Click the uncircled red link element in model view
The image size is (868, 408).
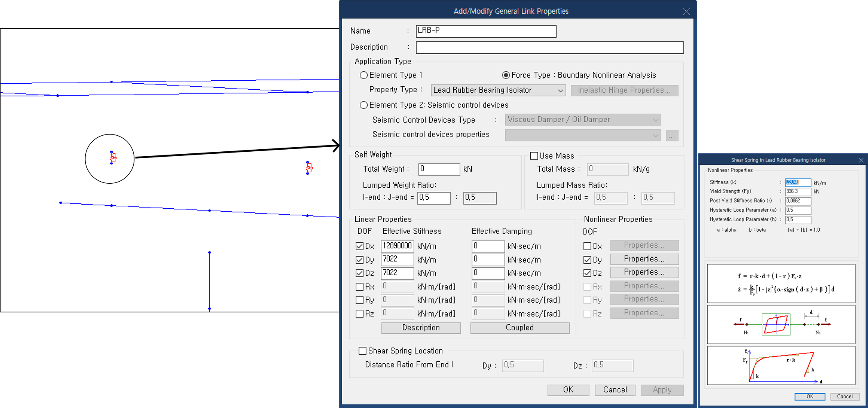pyautogui.click(x=309, y=167)
